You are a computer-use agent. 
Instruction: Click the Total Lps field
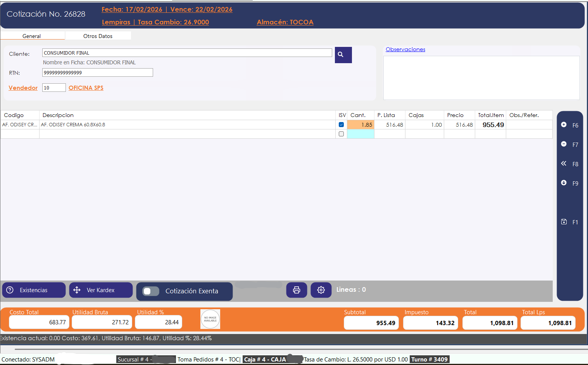pyautogui.click(x=548, y=323)
